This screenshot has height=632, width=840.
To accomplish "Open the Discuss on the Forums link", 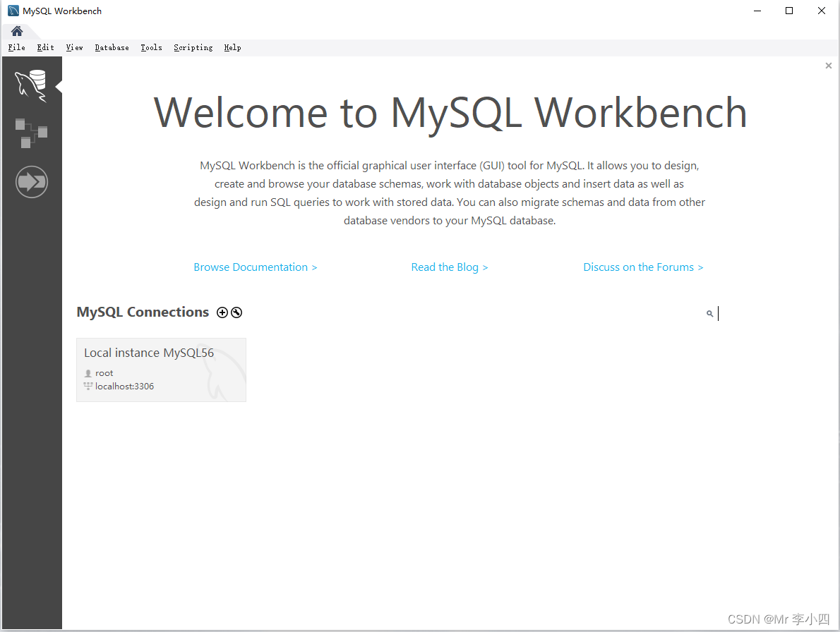I will 643,267.
